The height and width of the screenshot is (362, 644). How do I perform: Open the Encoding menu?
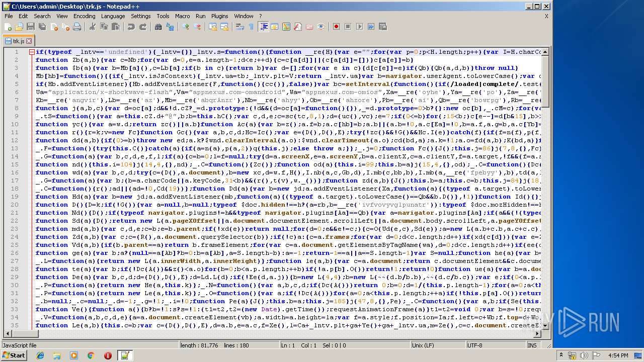[x=84, y=16]
